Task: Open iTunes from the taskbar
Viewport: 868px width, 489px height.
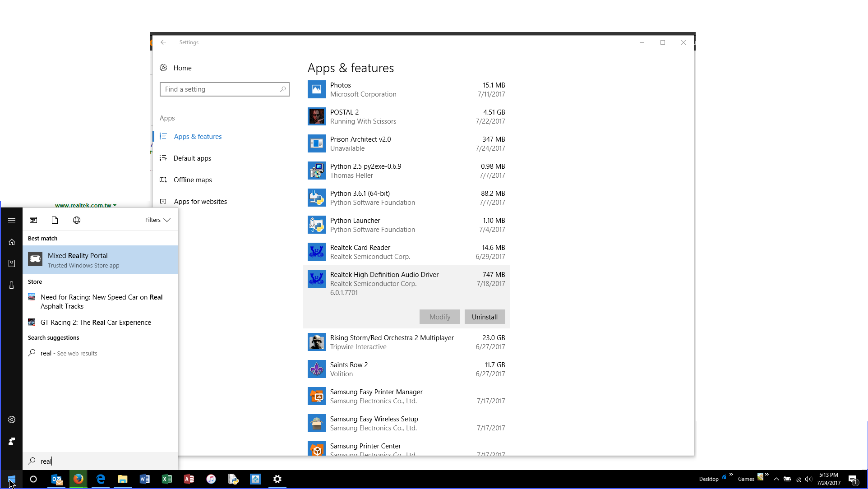Action: click(x=211, y=479)
